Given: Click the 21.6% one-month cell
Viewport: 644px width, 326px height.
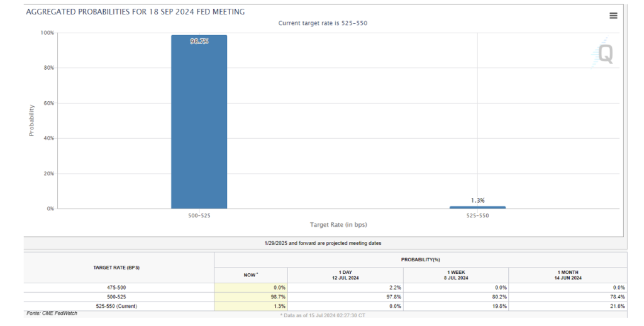Looking at the screenshot, I should (568, 307).
